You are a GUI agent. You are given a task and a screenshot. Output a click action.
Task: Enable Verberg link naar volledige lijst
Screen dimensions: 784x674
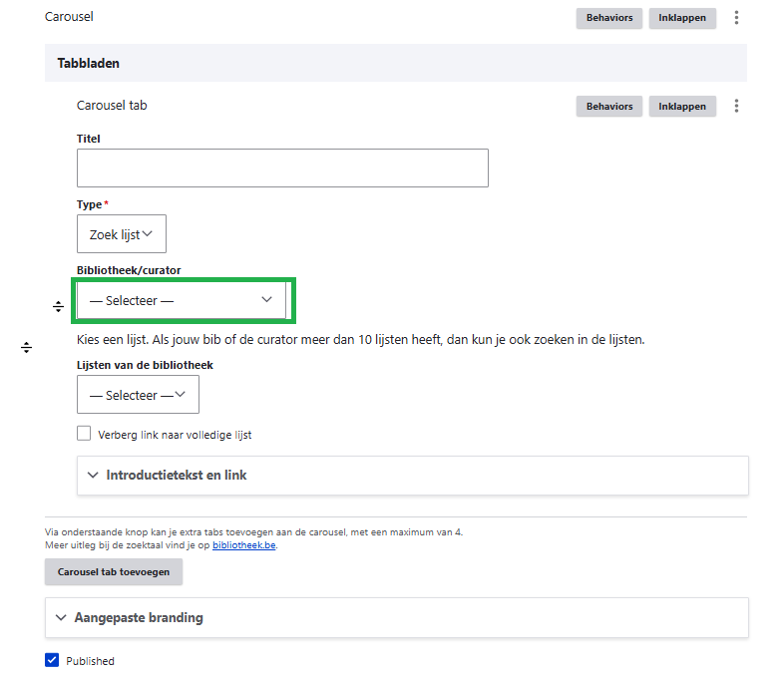[84, 434]
